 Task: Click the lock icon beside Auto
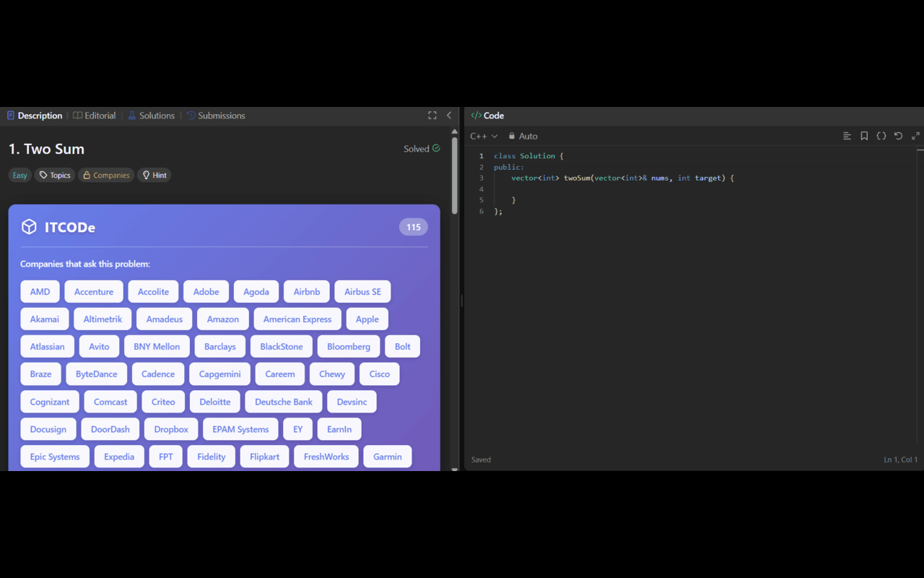[x=512, y=136]
